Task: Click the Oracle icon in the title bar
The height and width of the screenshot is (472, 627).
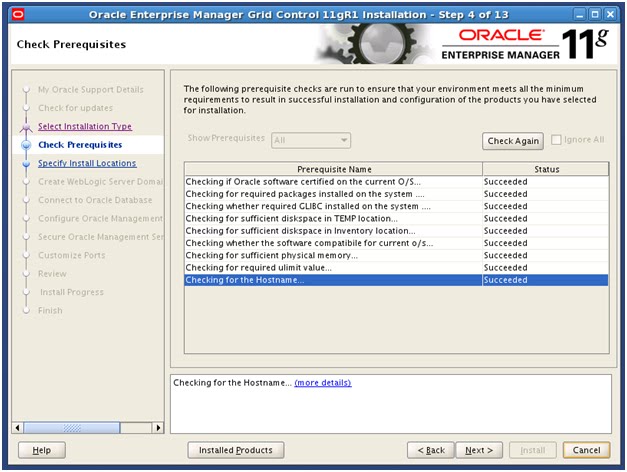Action: 18,15
